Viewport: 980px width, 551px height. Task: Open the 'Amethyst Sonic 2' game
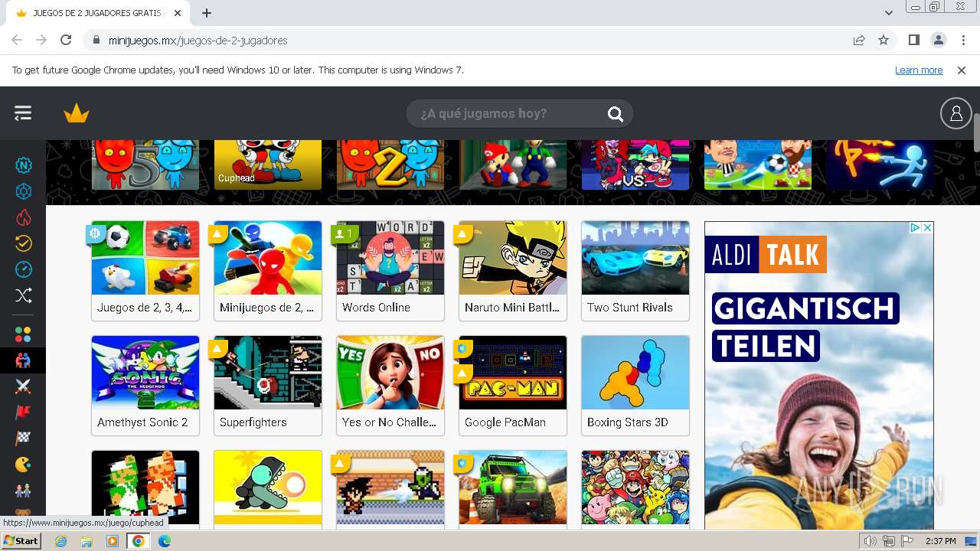(x=145, y=385)
